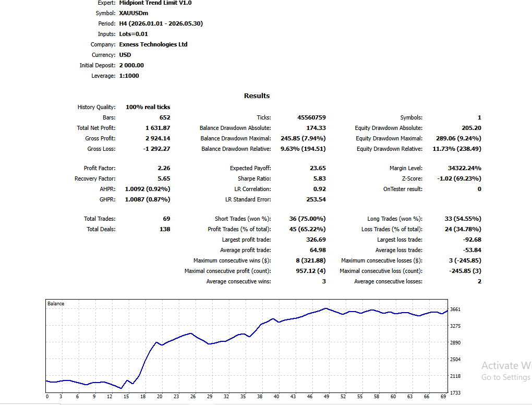Click company name Exness Technologies Ltd
The image size is (532, 405).
click(x=153, y=44)
